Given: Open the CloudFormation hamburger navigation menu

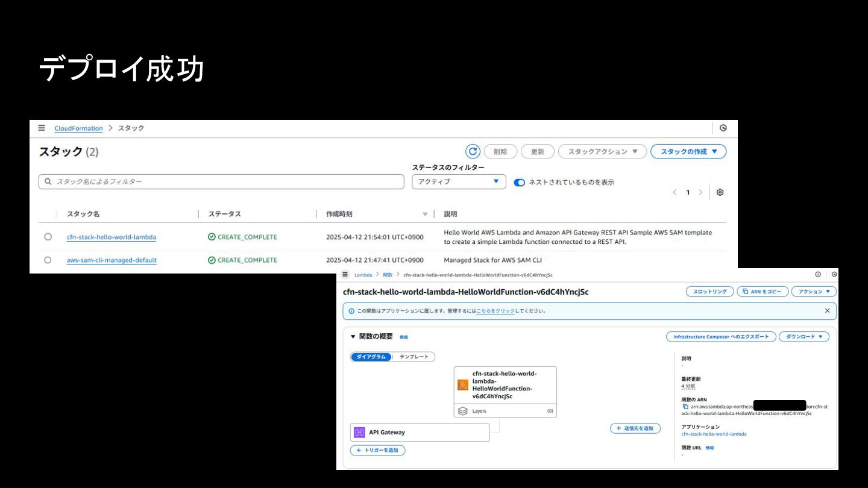Looking at the screenshot, I should pyautogui.click(x=42, y=128).
